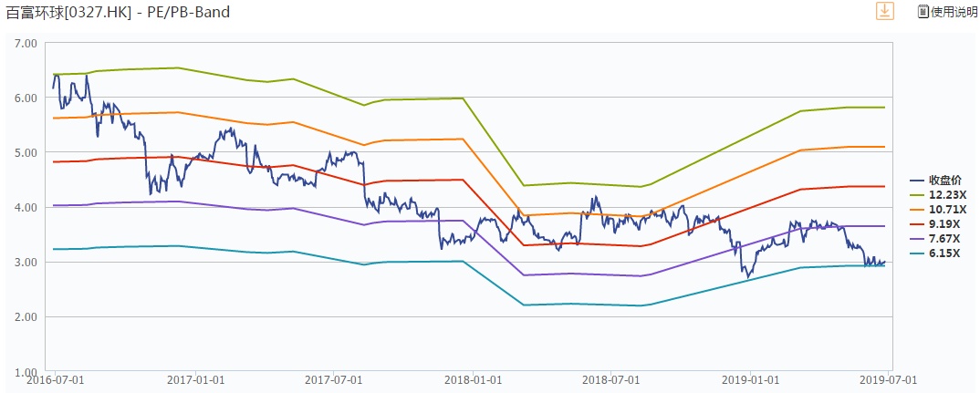Click the document icon beside 使用说明

923,12
